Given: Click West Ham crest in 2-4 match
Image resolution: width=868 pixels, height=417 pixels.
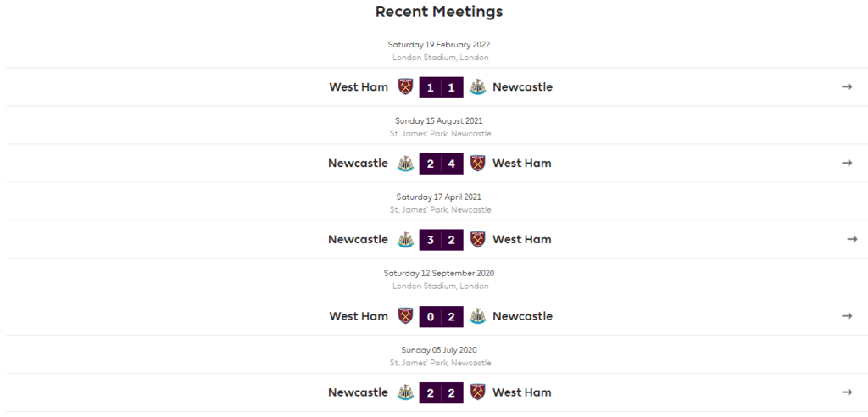Looking at the screenshot, I should [x=477, y=164].
